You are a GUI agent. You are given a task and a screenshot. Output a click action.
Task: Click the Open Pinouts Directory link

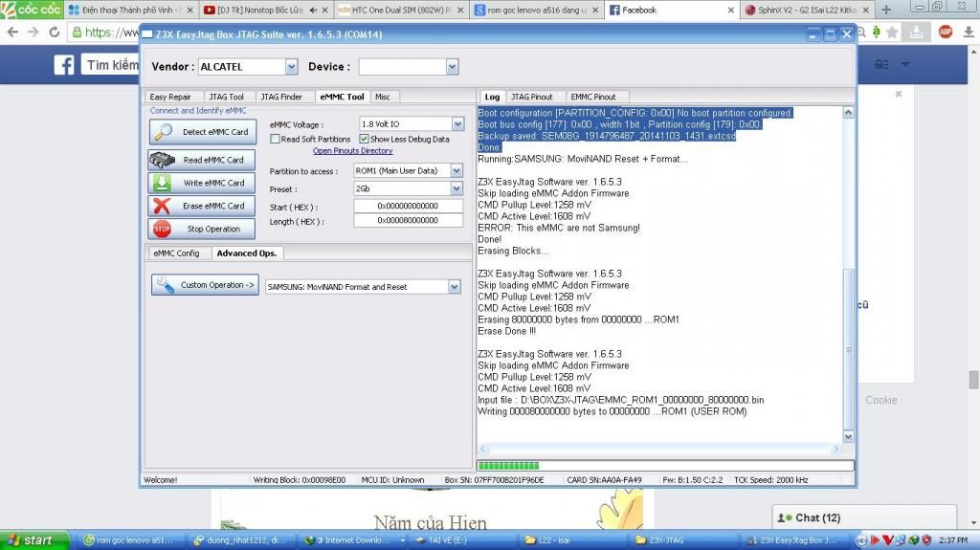click(352, 150)
